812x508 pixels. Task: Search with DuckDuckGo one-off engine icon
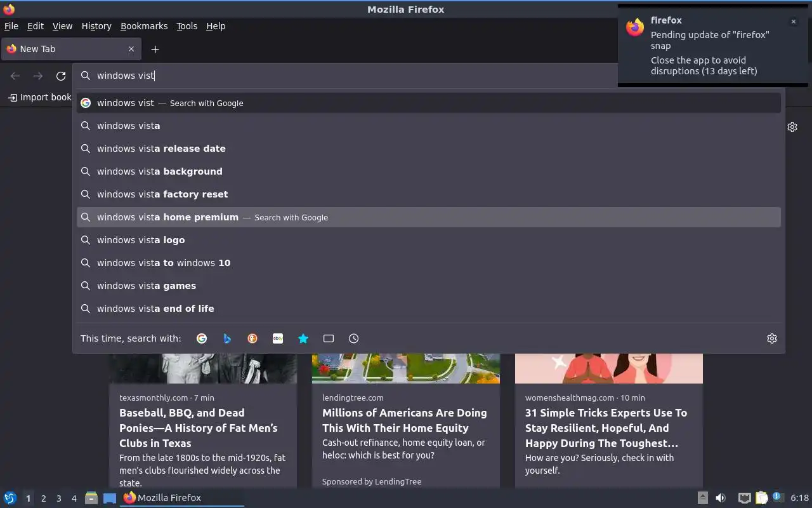(x=252, y=338)
